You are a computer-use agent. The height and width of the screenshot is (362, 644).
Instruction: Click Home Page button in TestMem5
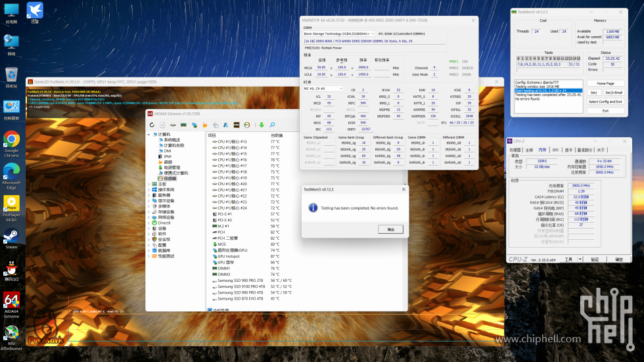tap(605, 83)
